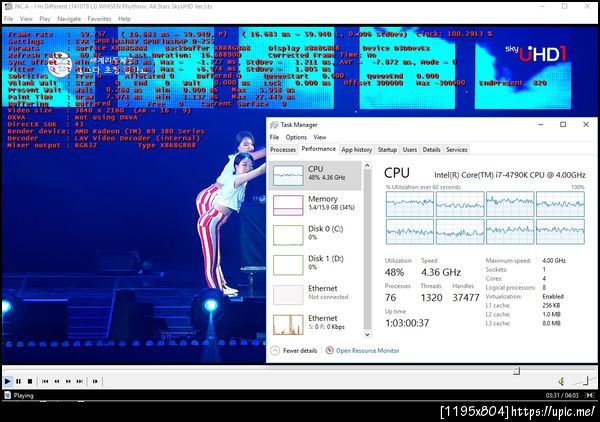Click the icon right of the time display
The width and height of the screenshot is (600, 422).
click(x=590, y=395)
